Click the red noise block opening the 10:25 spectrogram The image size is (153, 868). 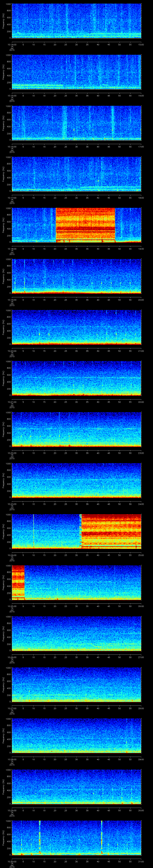click(18, 583)
